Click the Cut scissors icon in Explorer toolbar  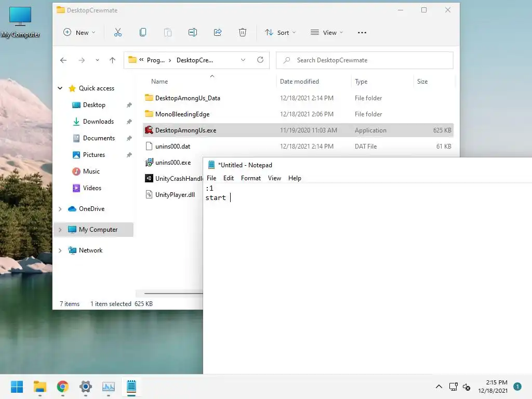coord(118,33)
